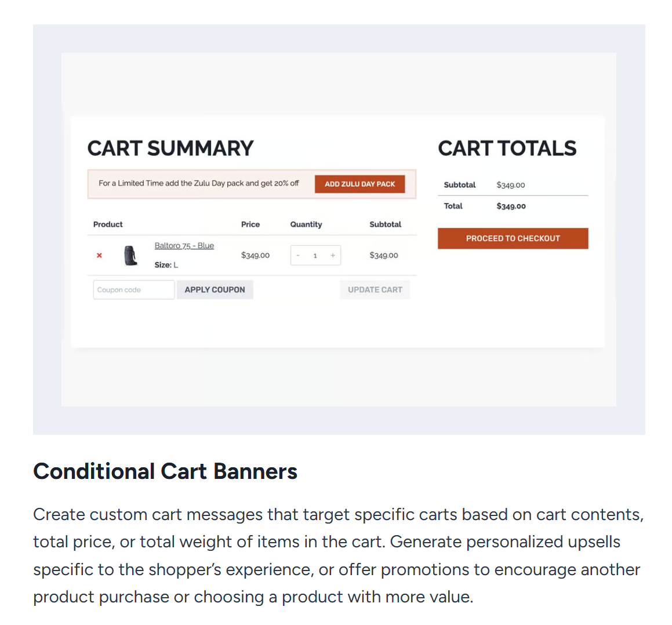The height and width of the screenshot is (625, 672).
Task: Click the Conditional Cart Banners heading
Action: point(165,471)
